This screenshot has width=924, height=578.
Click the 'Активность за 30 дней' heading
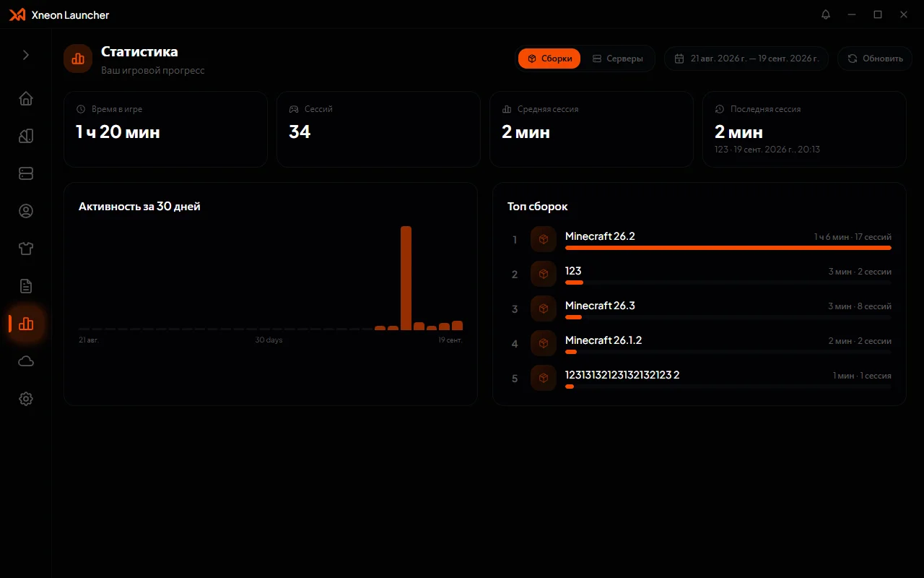139,207
